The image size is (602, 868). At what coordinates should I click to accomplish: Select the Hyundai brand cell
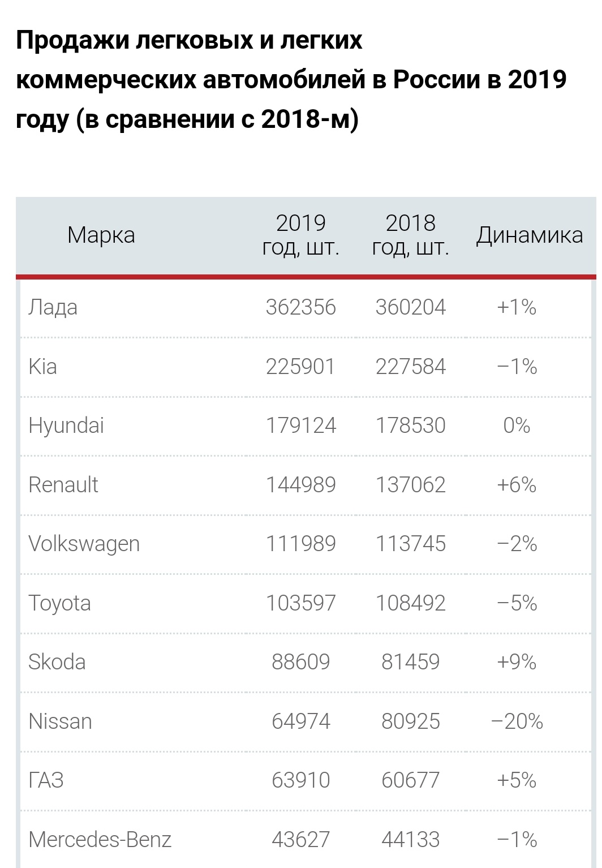click(66, 426)
